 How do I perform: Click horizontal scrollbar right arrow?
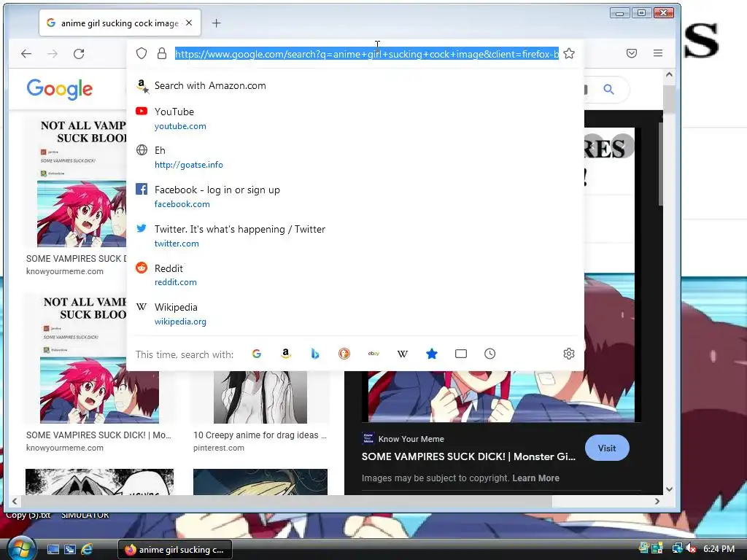657,501
